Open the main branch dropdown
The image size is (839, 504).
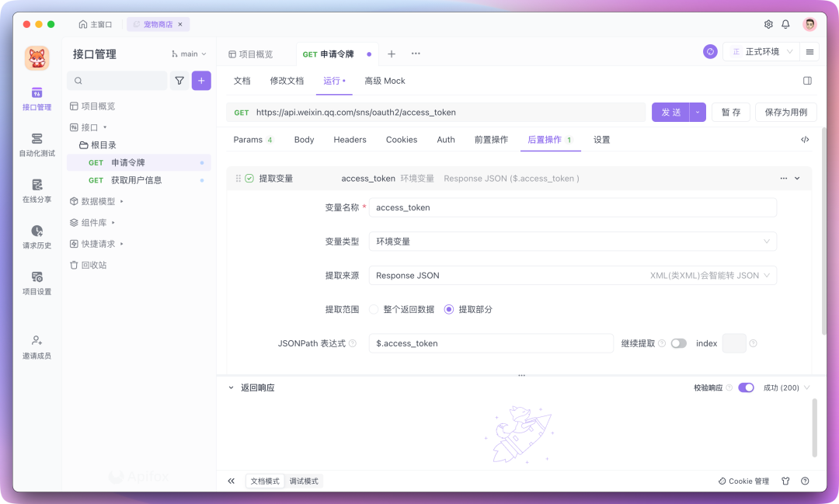pyautogui.click(x=189, y=54)
